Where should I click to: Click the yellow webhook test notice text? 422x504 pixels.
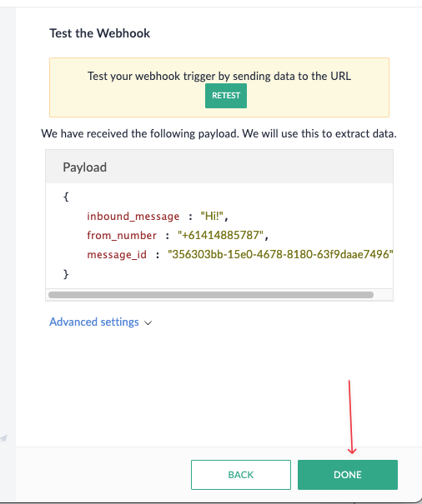(x=219, y=76)
